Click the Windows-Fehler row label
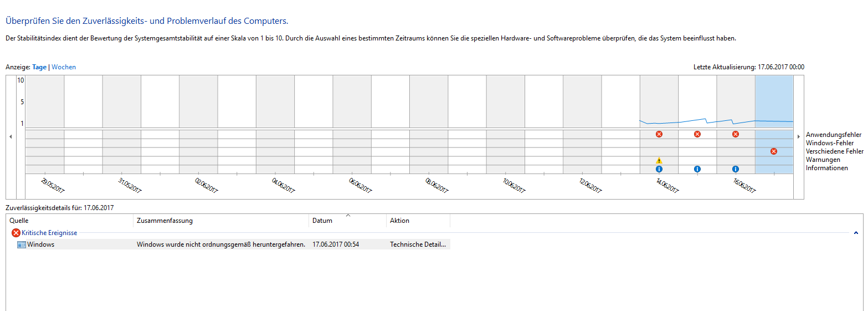This screenshot has width=868, height=311. pos(830,143)
